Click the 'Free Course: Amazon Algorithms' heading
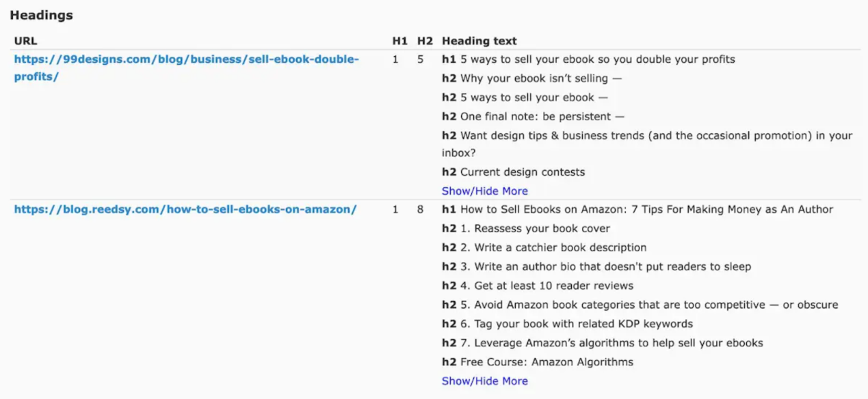The image size is (868, 399). (x=547, y=362)
